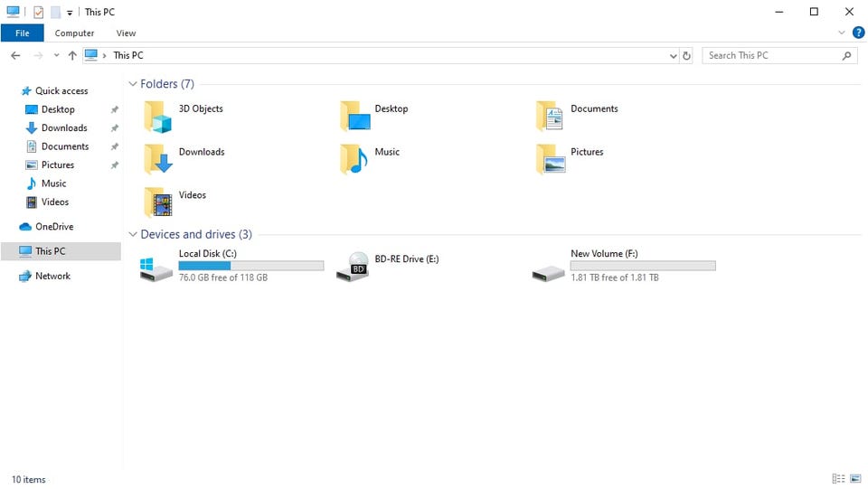Open the File menu

tap(22, 33)
